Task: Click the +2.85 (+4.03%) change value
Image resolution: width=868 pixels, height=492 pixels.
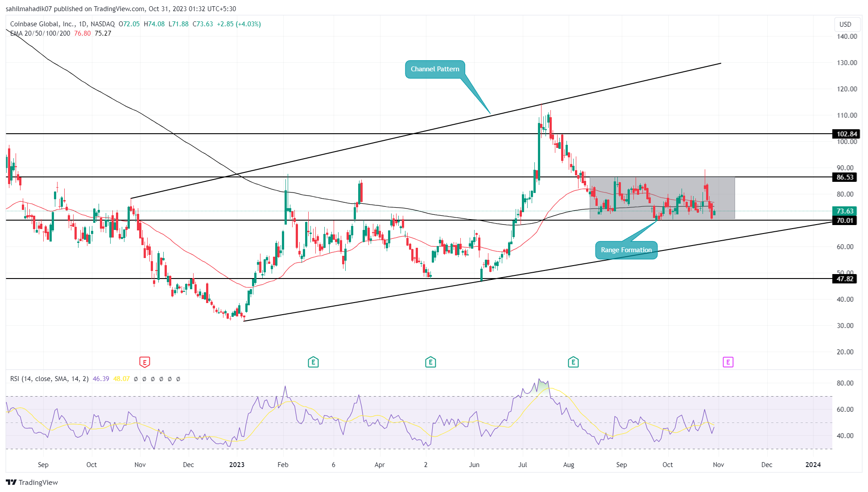Action: tap(239, 24)
